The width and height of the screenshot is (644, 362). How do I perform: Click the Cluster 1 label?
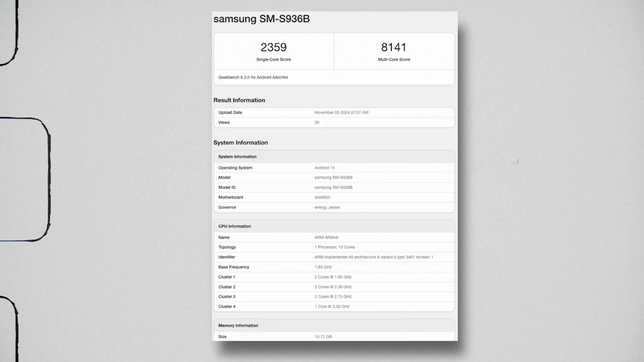tap(226, 277)
